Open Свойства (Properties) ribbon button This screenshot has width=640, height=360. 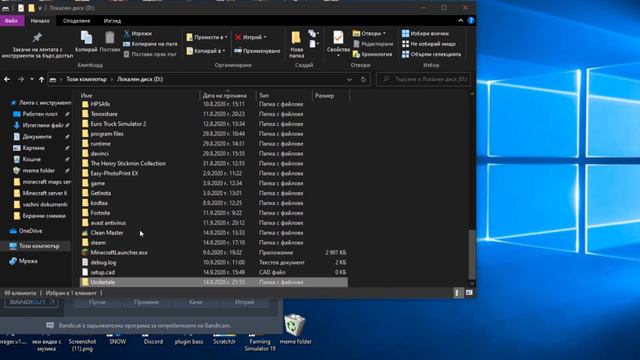click(x=338, y=43)
